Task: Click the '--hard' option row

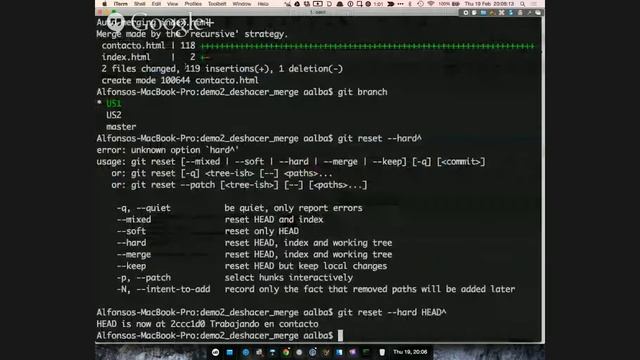Action: point(254,243)
